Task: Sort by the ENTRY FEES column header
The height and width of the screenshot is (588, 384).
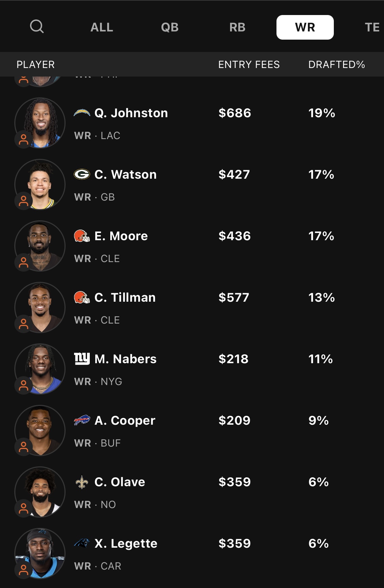Action: click(249, 65)
